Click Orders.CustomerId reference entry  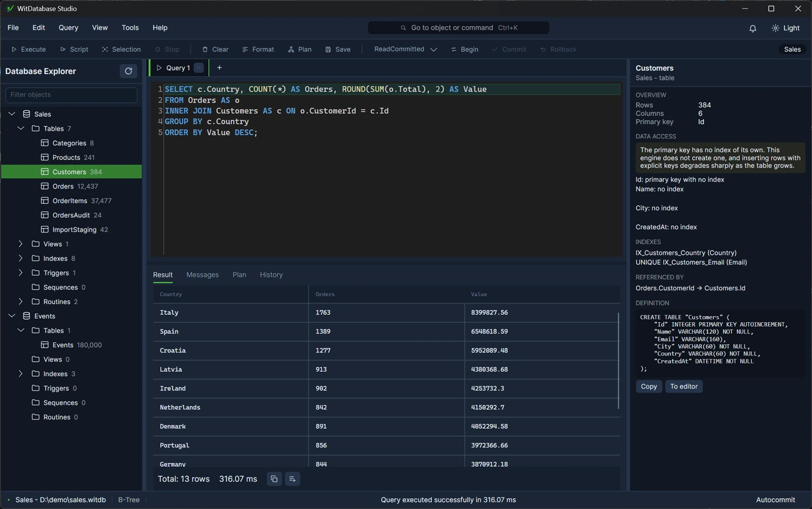(x=690, y=288)
